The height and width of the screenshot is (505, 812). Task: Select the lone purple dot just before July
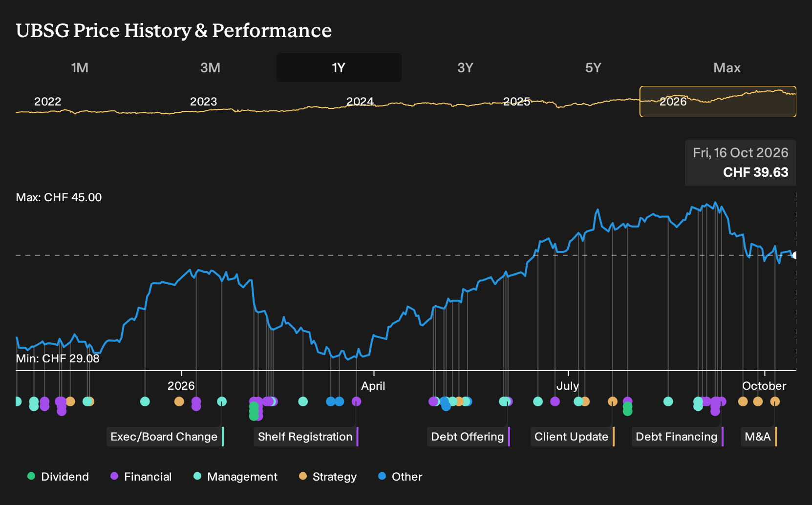pyautogui.click(x=555, y=401)
